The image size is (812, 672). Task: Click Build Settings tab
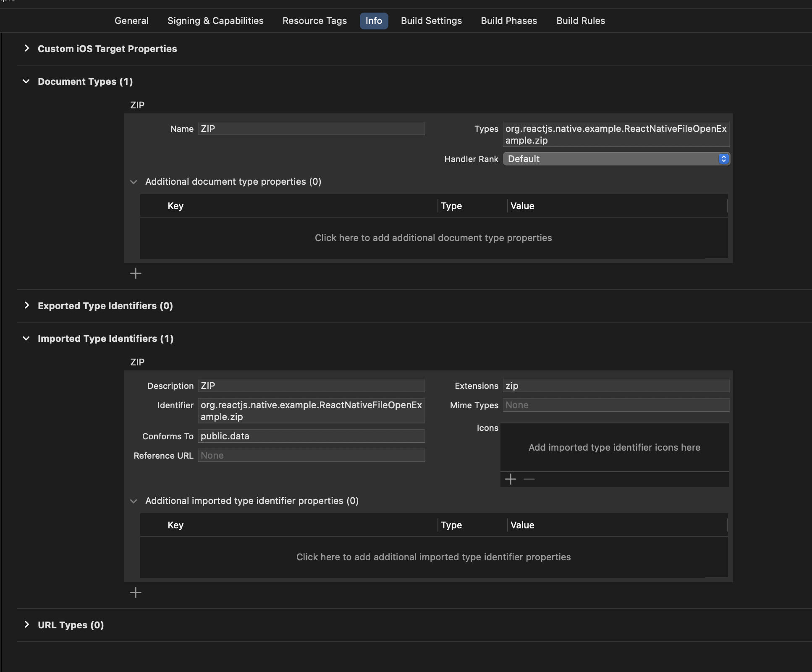pos(432,20)
